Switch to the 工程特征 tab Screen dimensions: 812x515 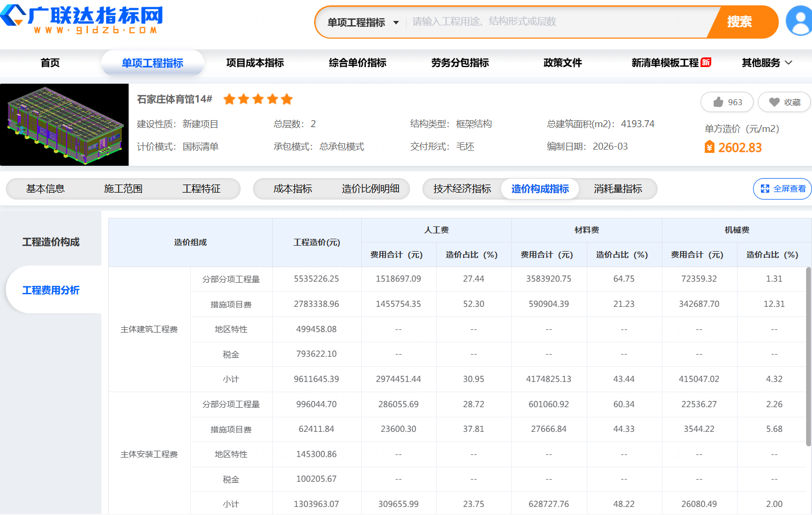[x=202, y=189]
